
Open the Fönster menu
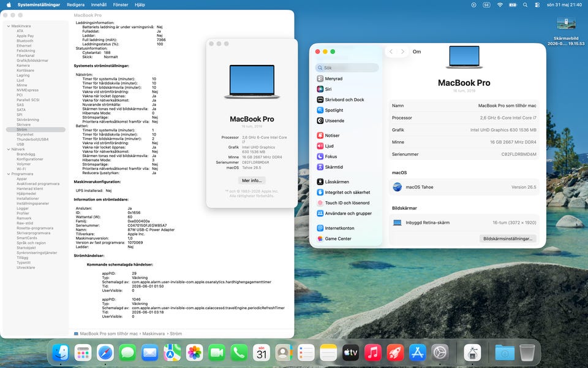click(121, 5)
